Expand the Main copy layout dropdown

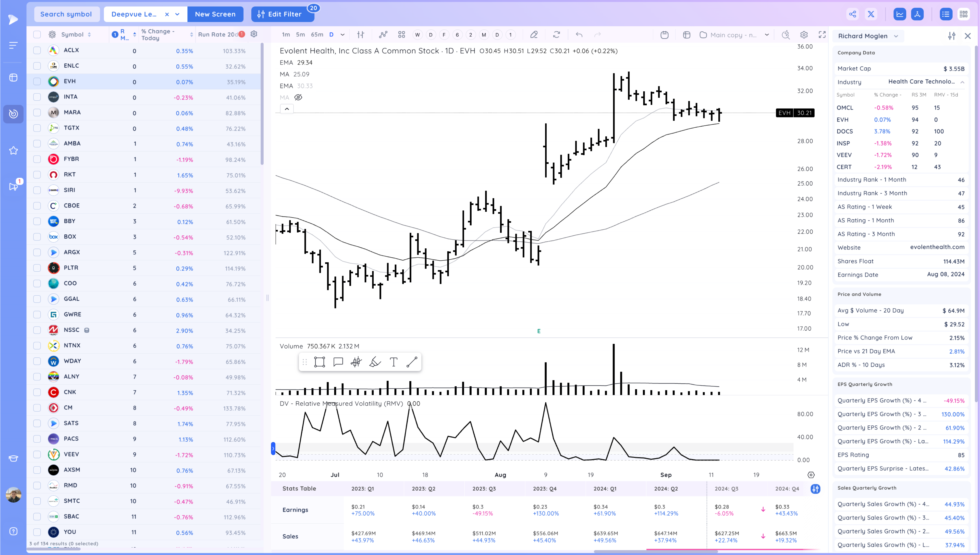(x=767, y=35)
